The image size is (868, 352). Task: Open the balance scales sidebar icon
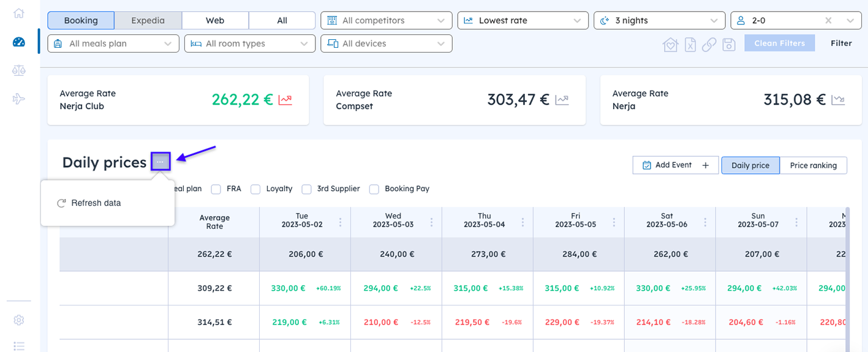pos(19,70)
